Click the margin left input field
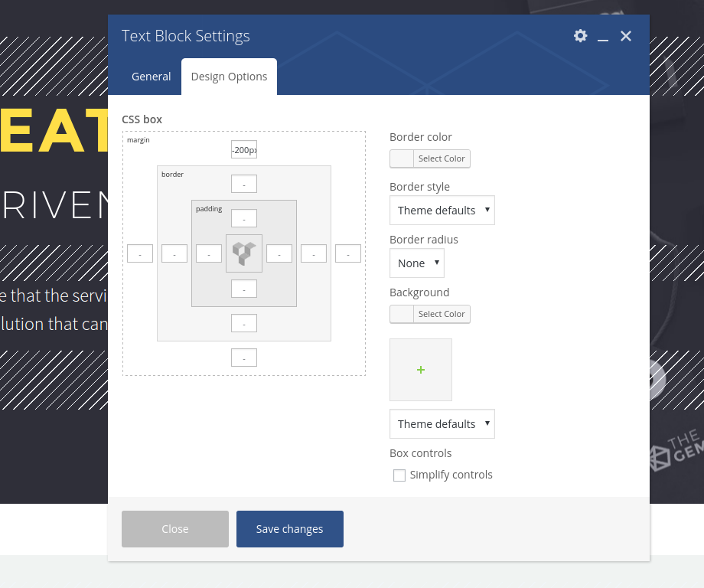Viewport: 704px width, 588px height. pyautogui.click(x=140, y=253)
